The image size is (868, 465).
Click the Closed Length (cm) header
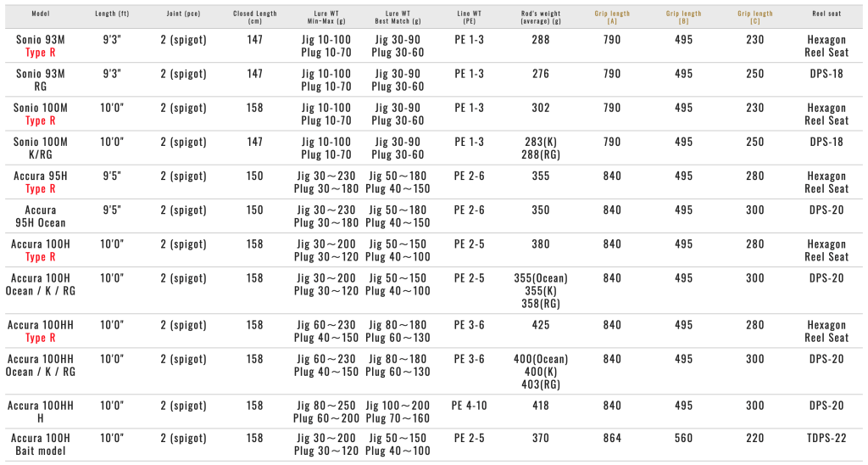254,18
